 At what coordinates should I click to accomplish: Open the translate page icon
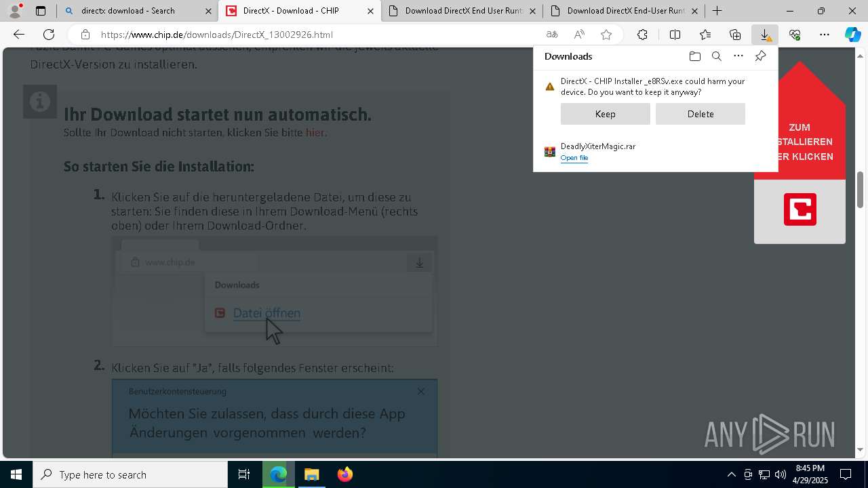click(552, 35)
